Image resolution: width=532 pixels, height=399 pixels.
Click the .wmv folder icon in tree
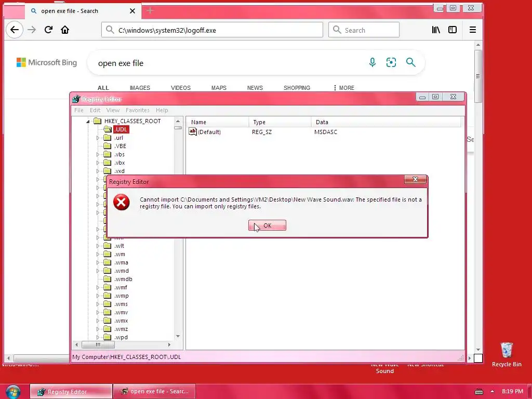click(x=107, y=312)
